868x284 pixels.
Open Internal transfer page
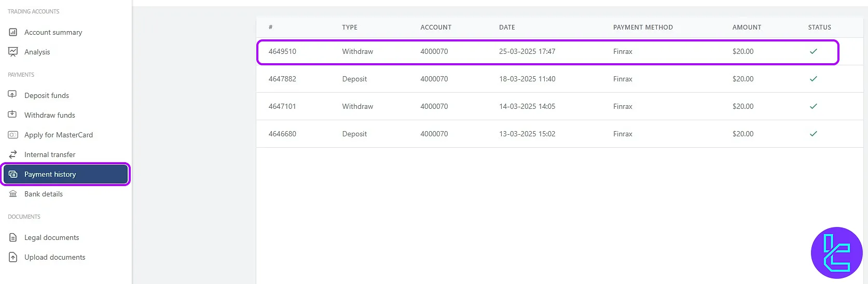pos(50,154)
